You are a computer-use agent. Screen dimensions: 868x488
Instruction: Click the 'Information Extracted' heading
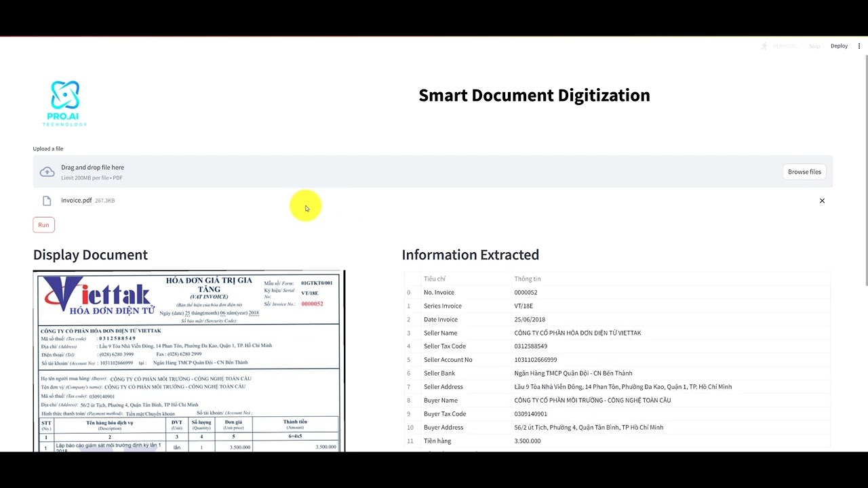tap(470, 255)
